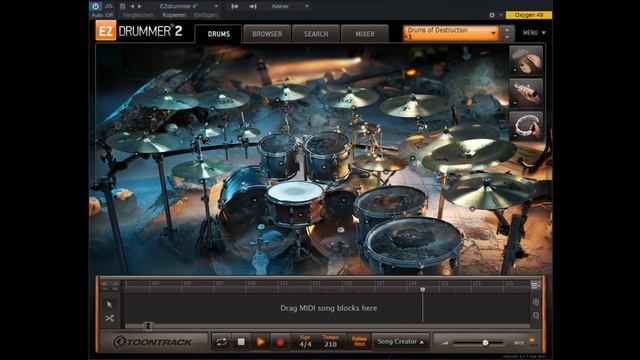Select the scissors split tool
640x360 pixels.
coord(109,318)
